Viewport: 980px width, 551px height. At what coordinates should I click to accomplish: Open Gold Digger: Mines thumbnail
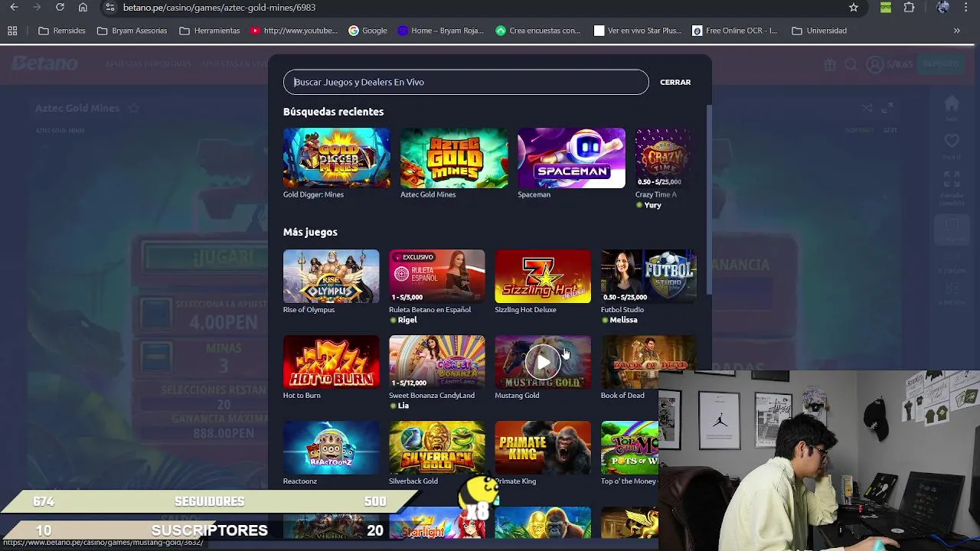click(x=337, y=158)
